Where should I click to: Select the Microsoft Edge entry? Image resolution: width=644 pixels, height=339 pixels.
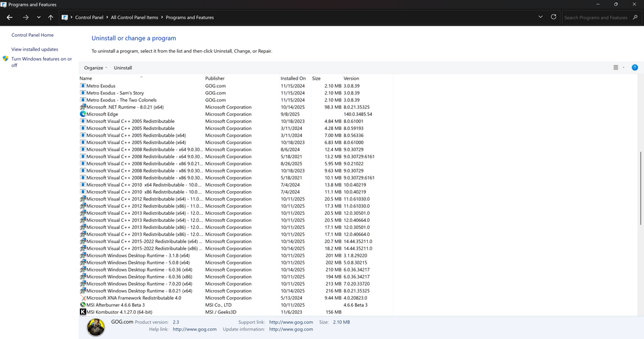(x=104, y=114)
